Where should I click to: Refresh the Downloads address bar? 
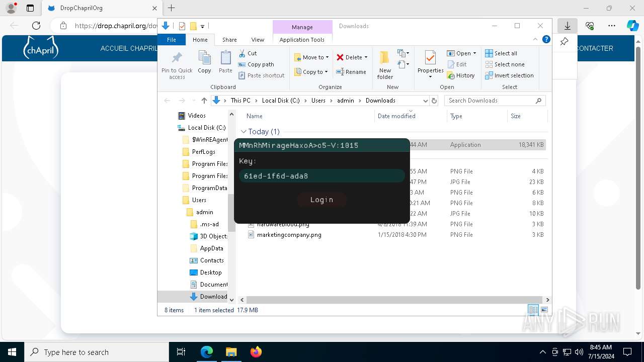point(434,101)
